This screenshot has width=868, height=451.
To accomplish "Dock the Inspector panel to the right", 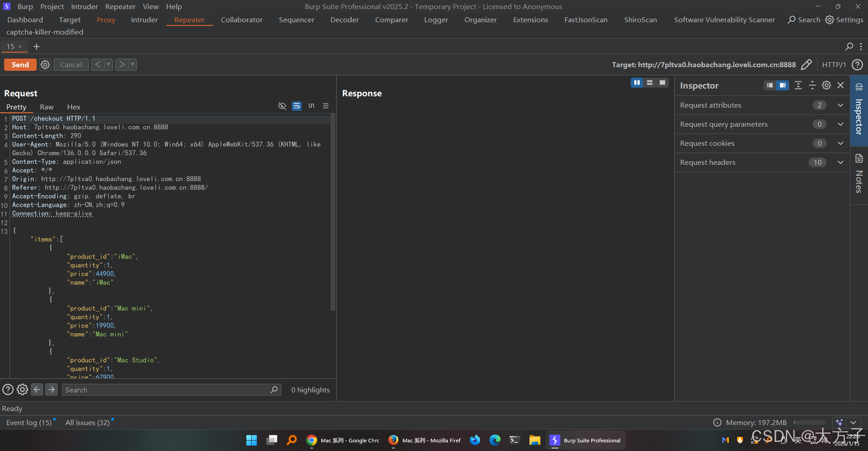I will click(x=783, y=85).
